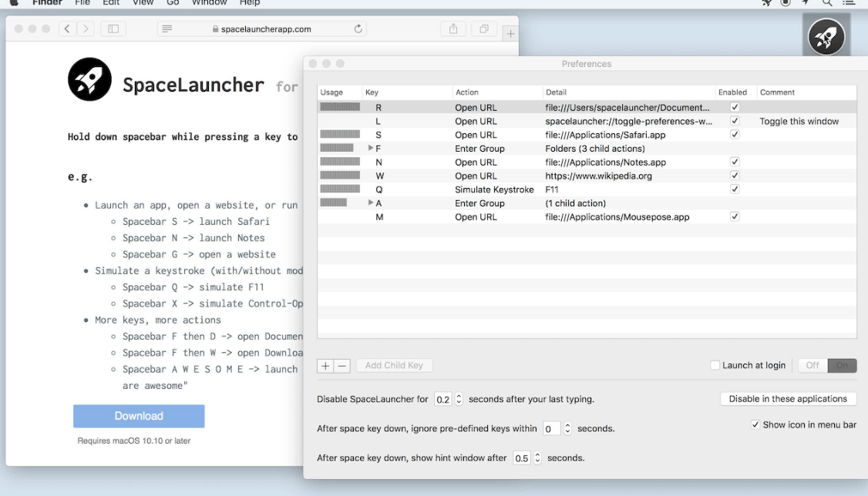Open Notification Center in the menu bar

pyautogui.click(x=849, y=3)
